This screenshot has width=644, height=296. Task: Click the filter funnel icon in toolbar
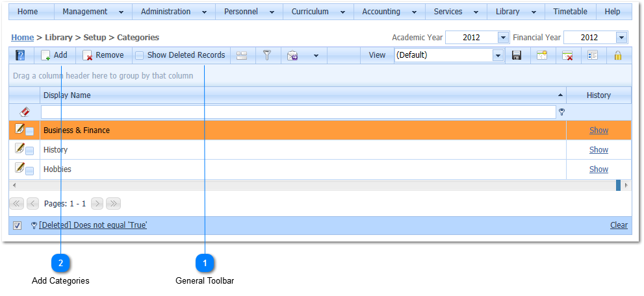266,56
